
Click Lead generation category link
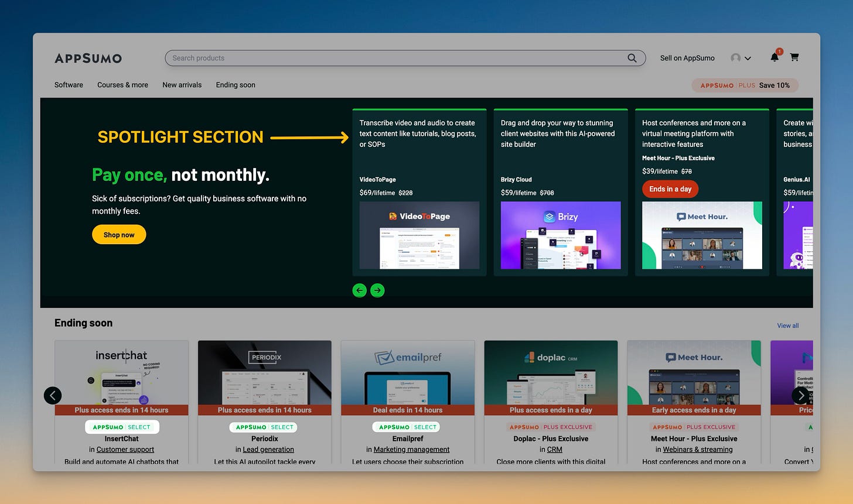point(268,450)
